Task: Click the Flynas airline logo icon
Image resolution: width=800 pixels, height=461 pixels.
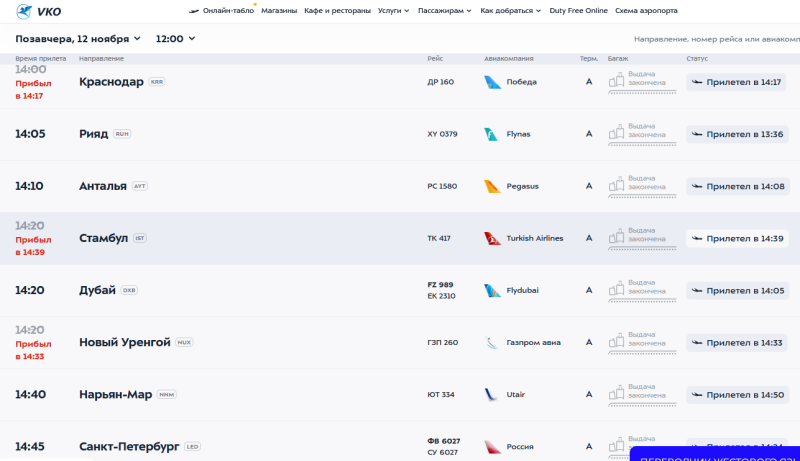Action: click(491, 134)
